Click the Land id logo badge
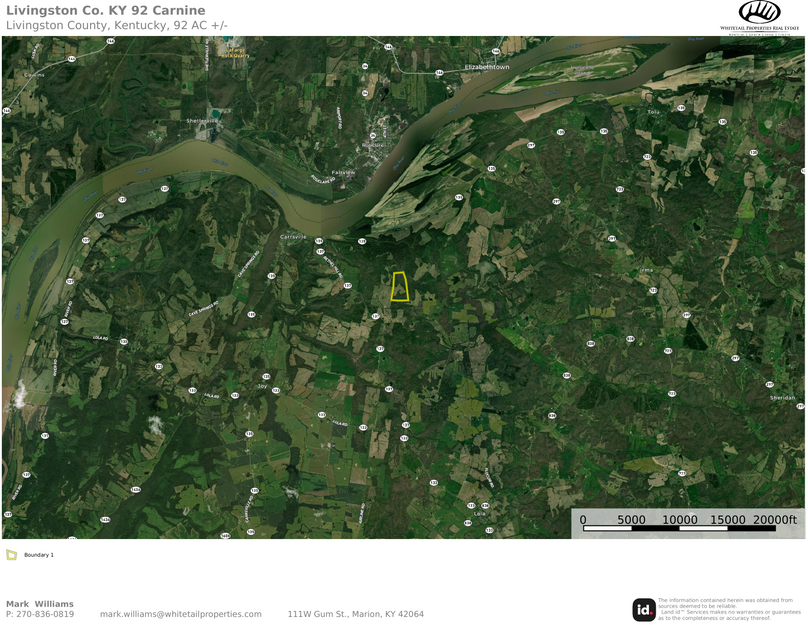This screenshot has width=808, height=625. [x=644, y=610]
